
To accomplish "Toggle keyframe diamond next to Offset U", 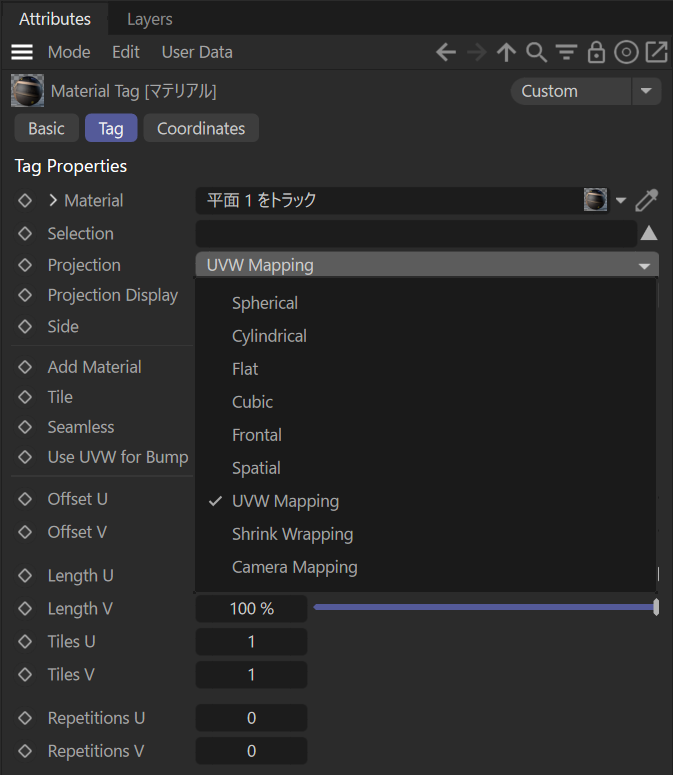I will click(x=25, y=499).
